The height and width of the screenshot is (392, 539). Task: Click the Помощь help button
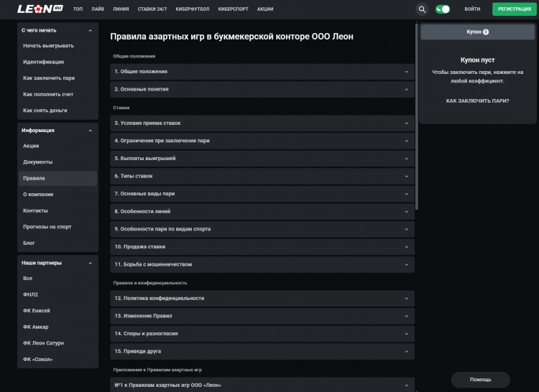point(480,380)
